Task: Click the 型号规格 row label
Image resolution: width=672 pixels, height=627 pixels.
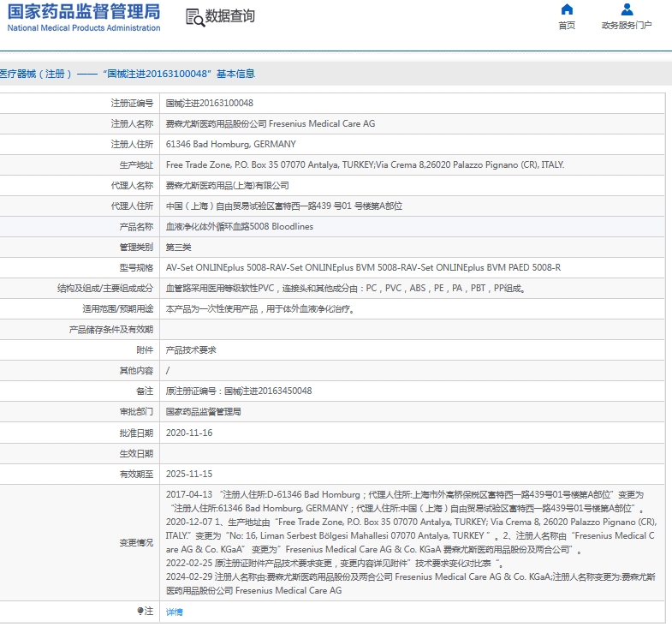Action: [136, 267]
